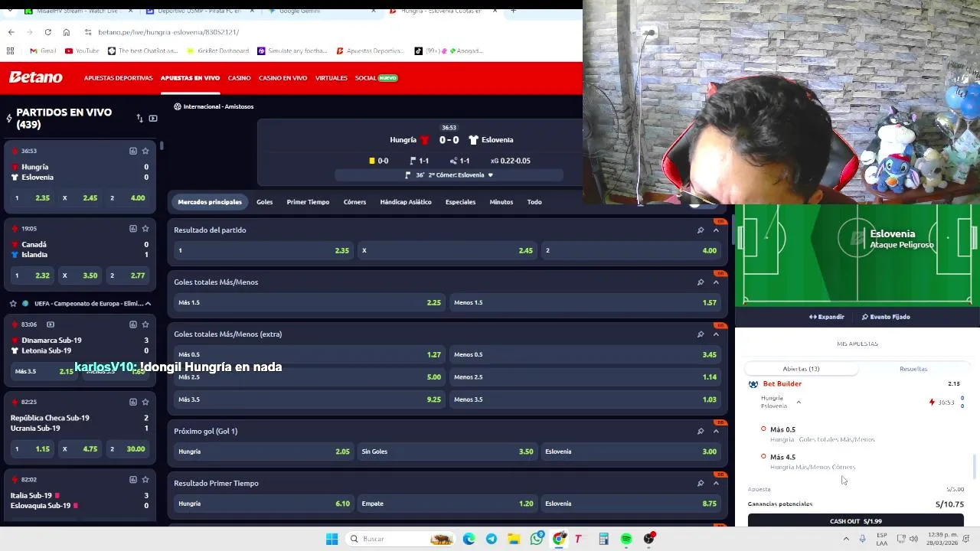Open Telegram from taskbar
Image resolution: width=980 pixels, height=551 pixels.
tap(492, 539)
